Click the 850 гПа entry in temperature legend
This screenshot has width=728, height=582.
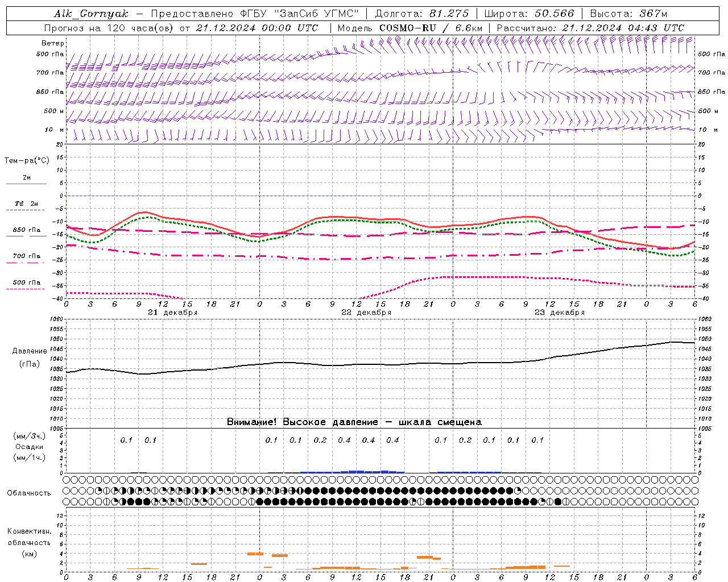click(26, 230)
